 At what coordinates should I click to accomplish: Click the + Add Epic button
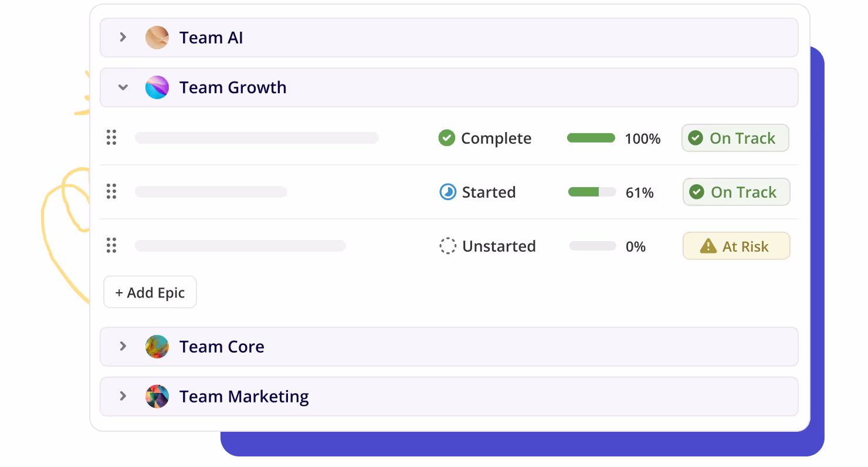(x=150, y=292)
